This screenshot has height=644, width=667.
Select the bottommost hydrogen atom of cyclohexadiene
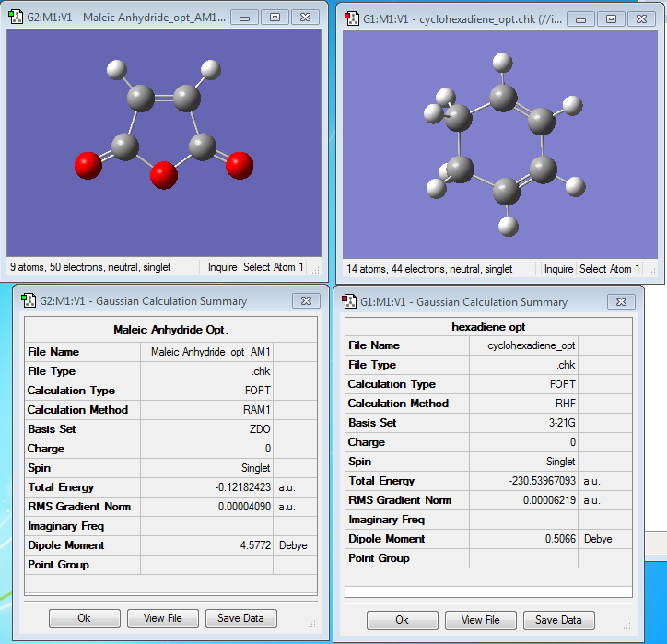tap(508, 226)
